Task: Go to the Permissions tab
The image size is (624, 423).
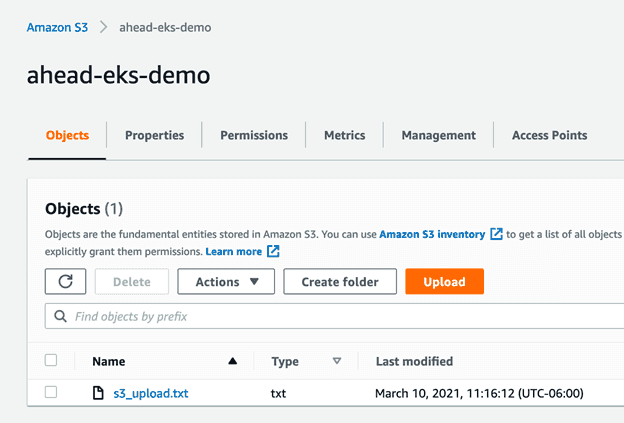Action: pos(254,135)
